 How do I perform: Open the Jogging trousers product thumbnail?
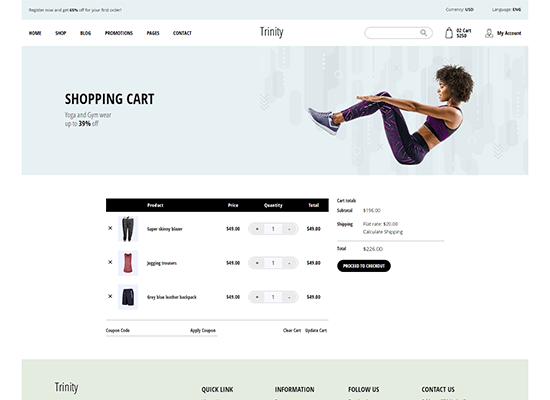(x=128, y=263)
